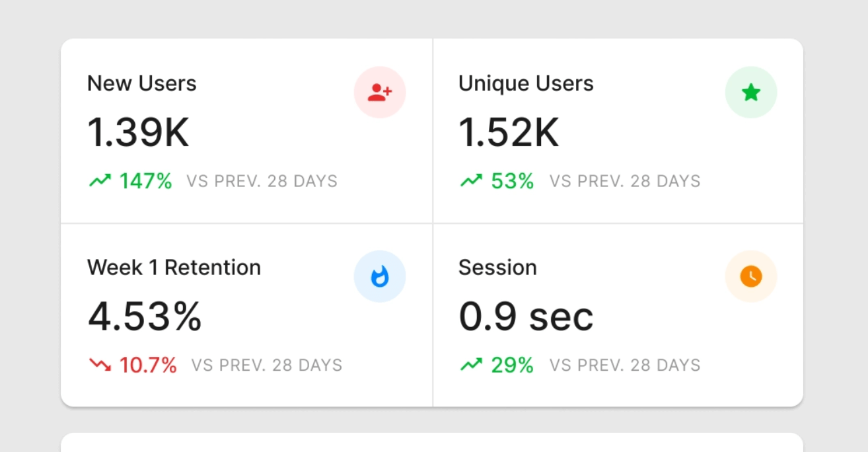Click the 0.9 sec session value
The height and width of the screenshot is (452, 868).
pos(526,317)
